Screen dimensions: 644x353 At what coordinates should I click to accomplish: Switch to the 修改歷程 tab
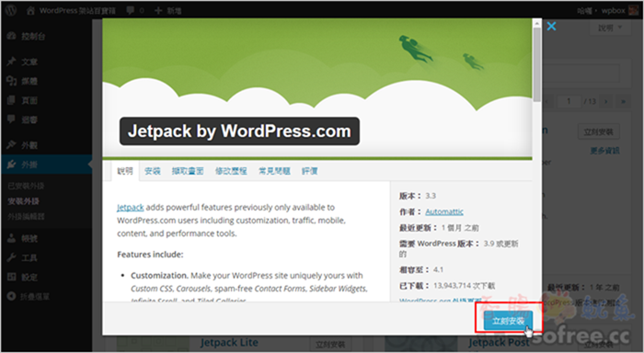coord(231,171)
